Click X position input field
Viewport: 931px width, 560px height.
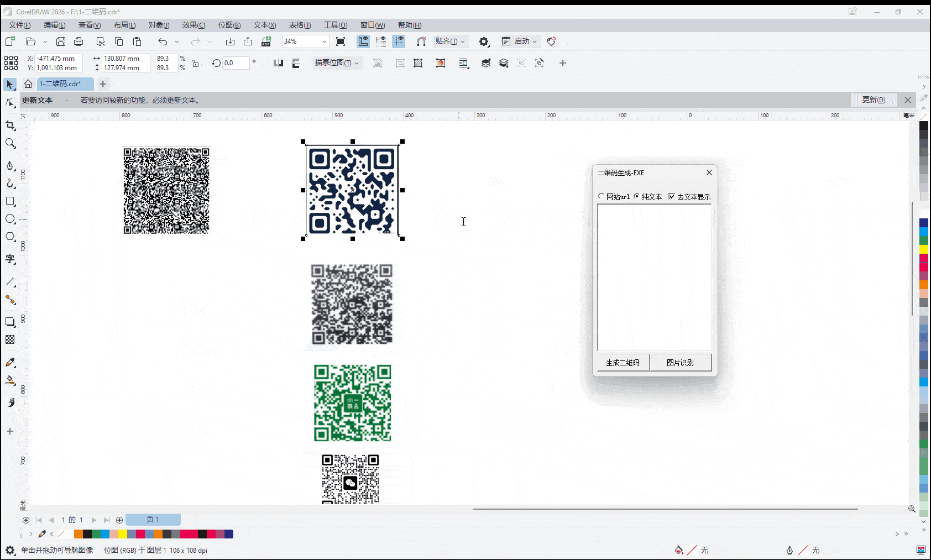[59, 59]
